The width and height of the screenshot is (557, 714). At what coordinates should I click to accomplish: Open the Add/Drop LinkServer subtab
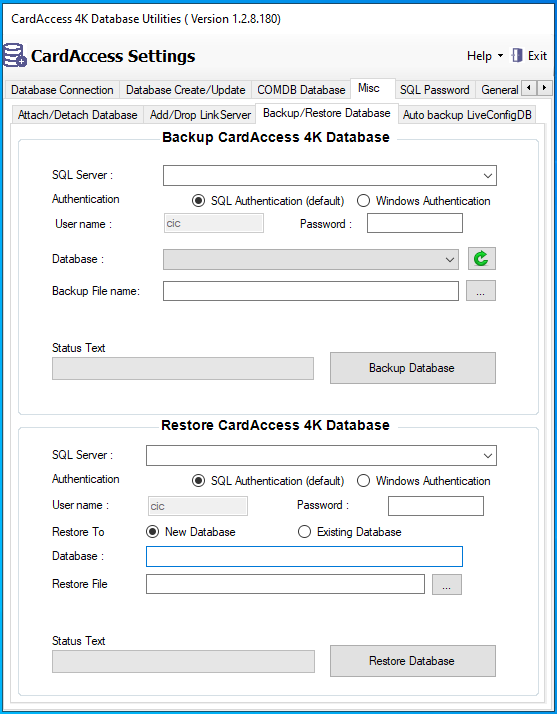coord(200,115)
